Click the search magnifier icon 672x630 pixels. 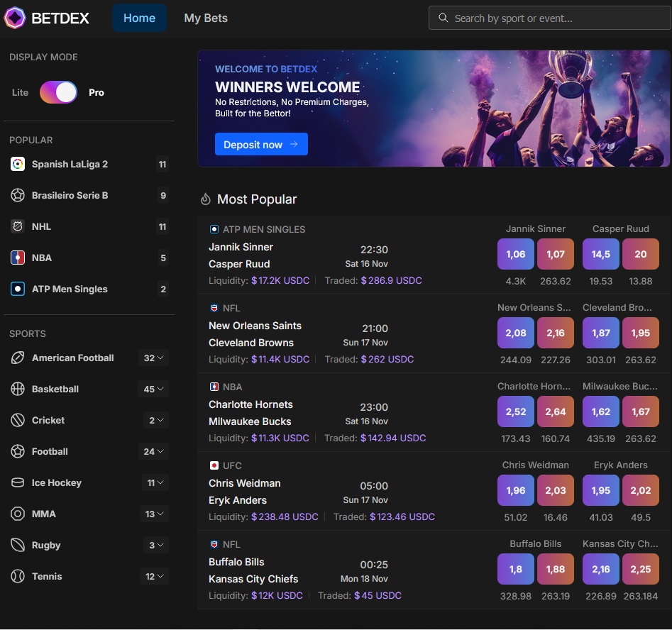[443, 18]
